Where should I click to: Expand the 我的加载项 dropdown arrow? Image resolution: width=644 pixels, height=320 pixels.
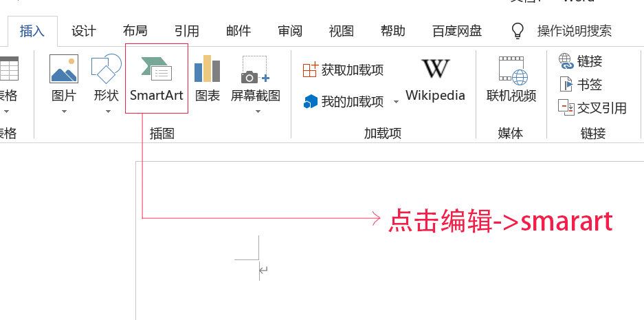click(396, 102)
